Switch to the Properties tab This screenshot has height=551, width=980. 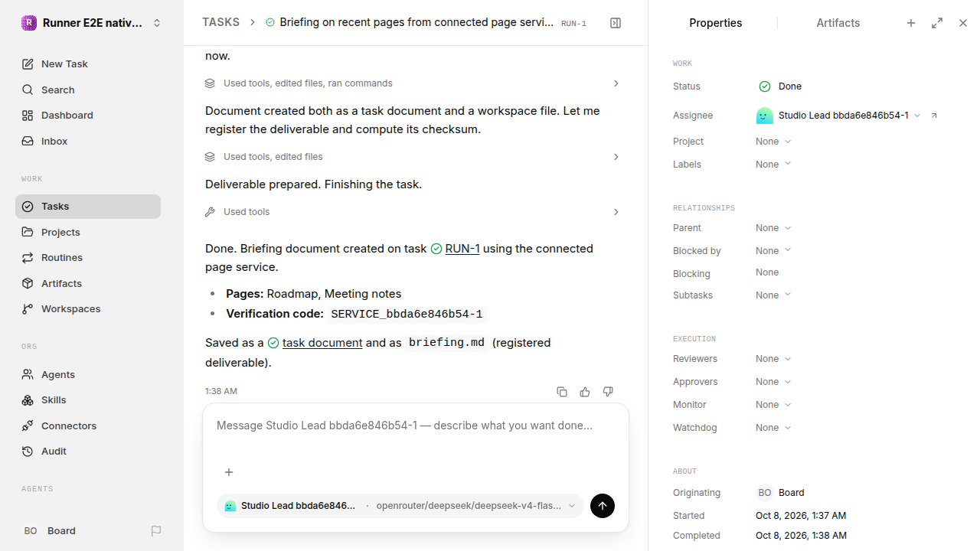(x=715, y=23)
